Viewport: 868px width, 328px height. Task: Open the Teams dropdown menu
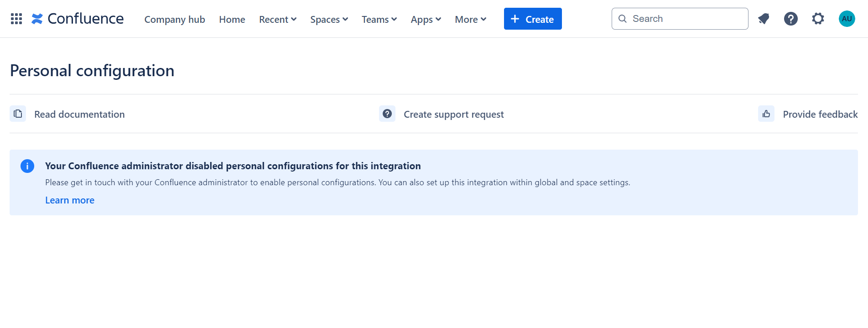click(x=379, y=19)
